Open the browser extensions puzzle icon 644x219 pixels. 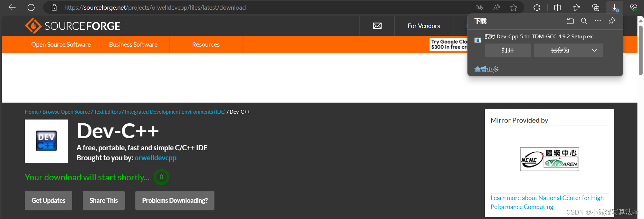(x=537, y=7)
